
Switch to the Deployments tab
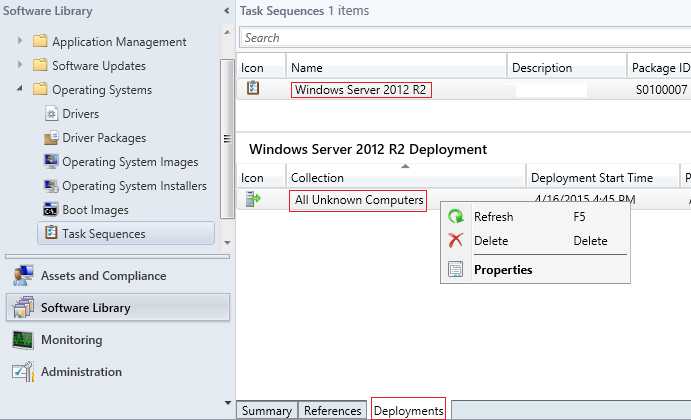pos(409,410)
